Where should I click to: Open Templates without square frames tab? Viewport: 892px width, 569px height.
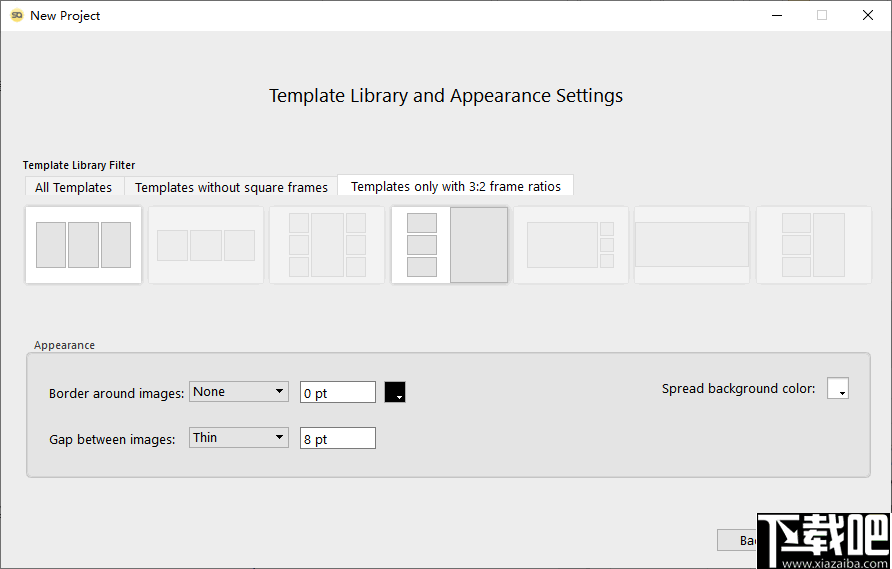231,187
